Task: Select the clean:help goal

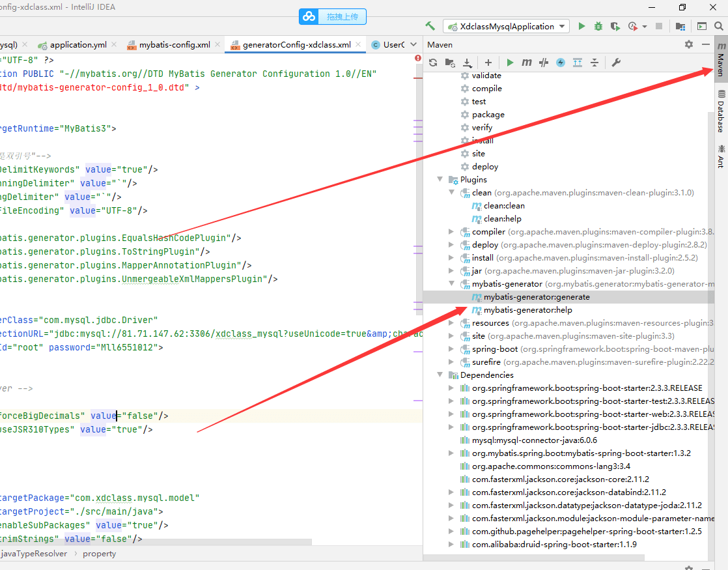Action: (x=502, y=218)
